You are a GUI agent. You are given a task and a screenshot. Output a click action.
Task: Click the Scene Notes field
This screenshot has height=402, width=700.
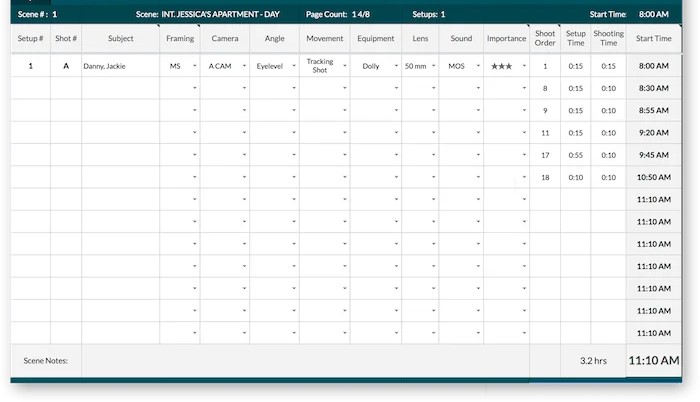tap(305, 360)
